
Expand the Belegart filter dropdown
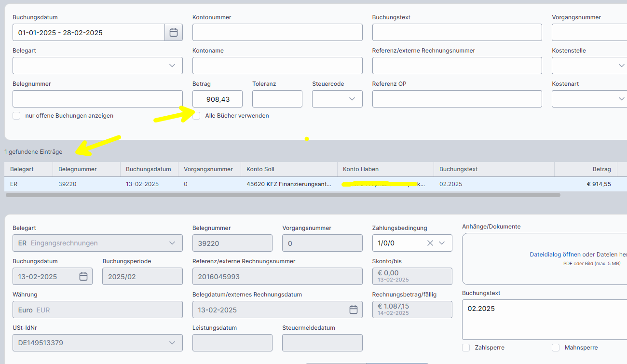[172, 66]
